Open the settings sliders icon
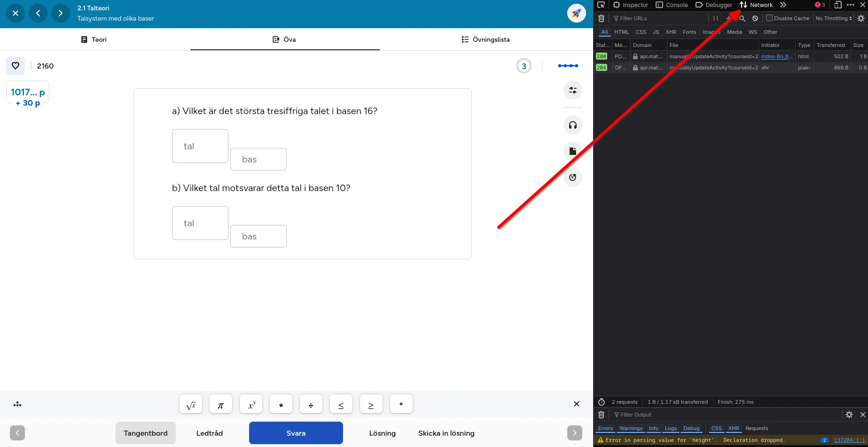868x447 pixels. (572, 90)
